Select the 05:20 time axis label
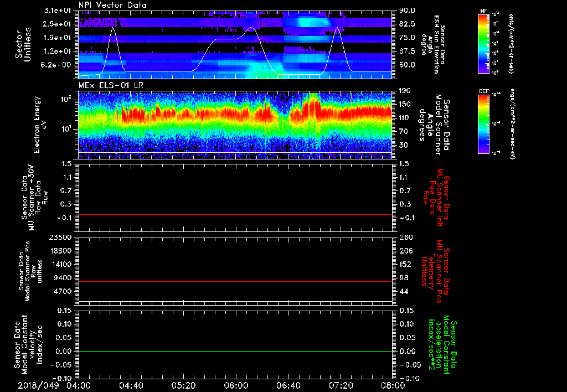 [x=183, y=385]
